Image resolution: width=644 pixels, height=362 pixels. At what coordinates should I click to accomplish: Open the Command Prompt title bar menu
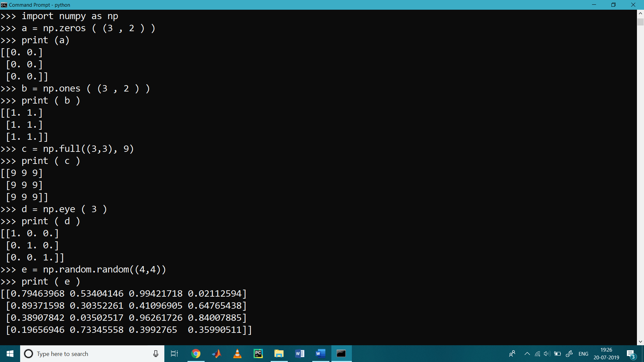pyautogui.click(x=4, y=5)
